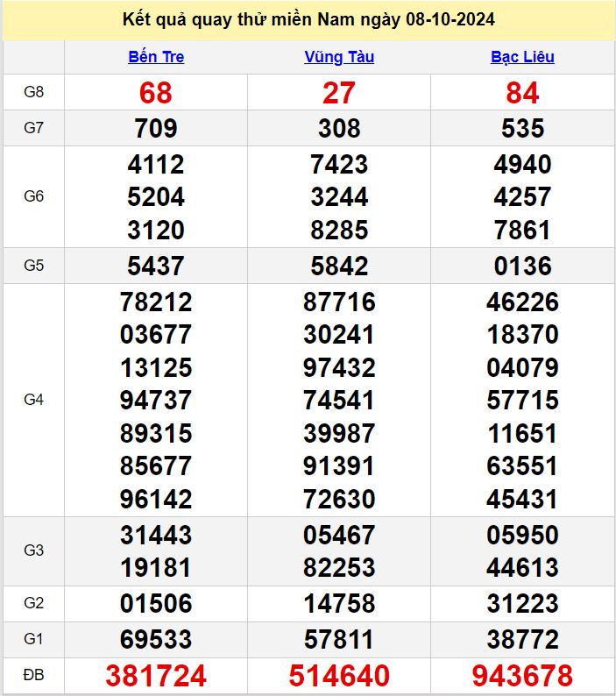Click G5 number 5437
The width and height of the screenshot is (616, 696).
156,266
